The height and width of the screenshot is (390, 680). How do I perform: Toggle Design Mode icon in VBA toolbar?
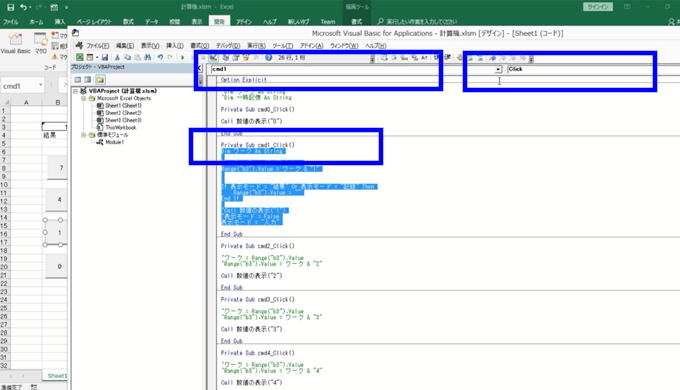tap(213, 57)
